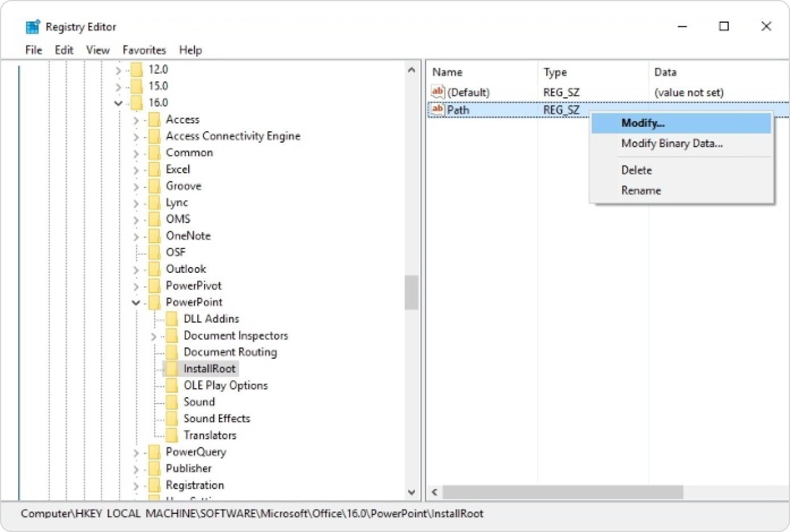Viewport: 790px width, 532px height.
Task: Expand the Excel key
Action: point(136,169)
